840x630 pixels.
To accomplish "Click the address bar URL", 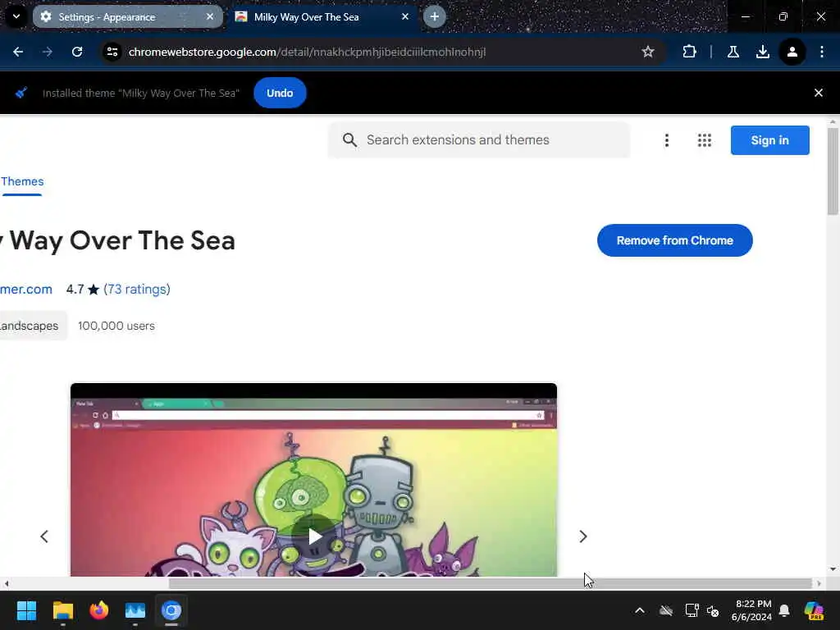I will 307,52.
